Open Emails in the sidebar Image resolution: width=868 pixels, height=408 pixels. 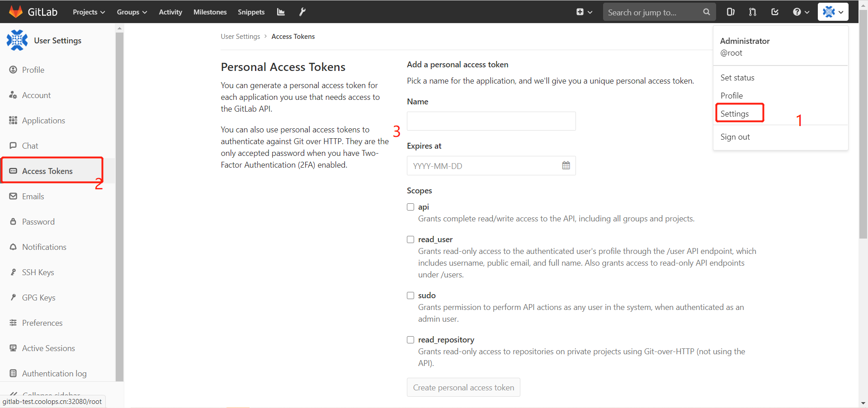(33, 197)
